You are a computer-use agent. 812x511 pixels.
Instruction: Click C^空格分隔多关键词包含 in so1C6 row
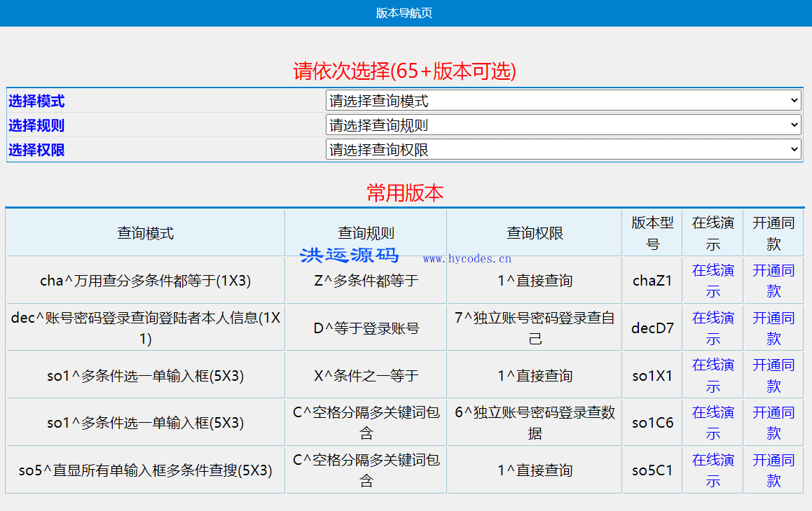(x=366, y=423)
